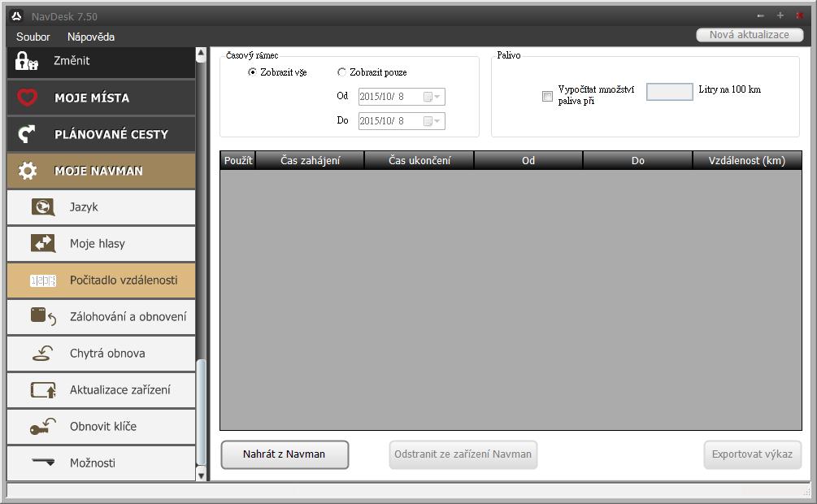Click the odometer icon for Počitadlo vzdálenosti

pos(43,281)
